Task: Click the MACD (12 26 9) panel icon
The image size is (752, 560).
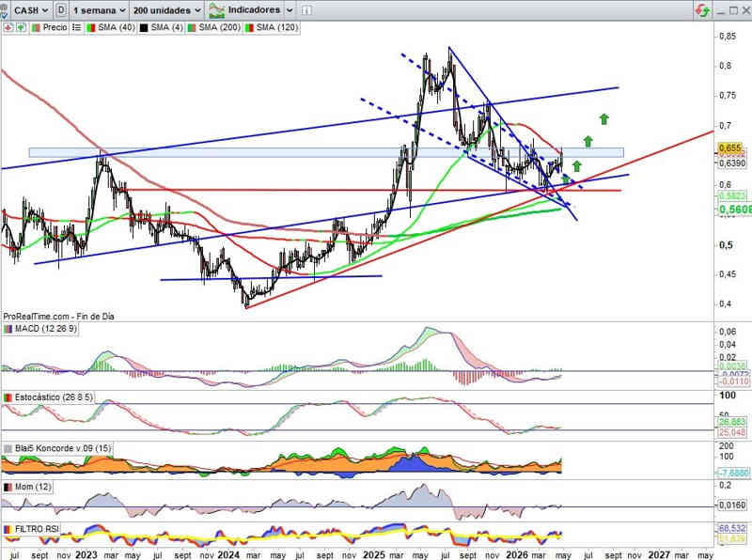Action: point(8,329)
